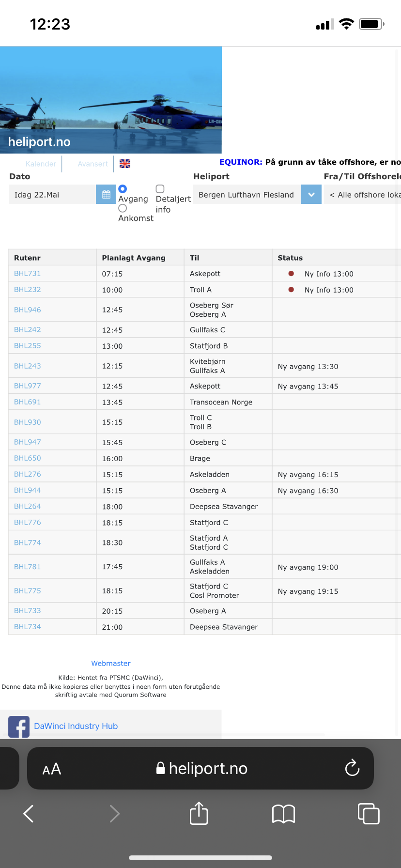Tap the Safari reload page icon

point(352,768)
